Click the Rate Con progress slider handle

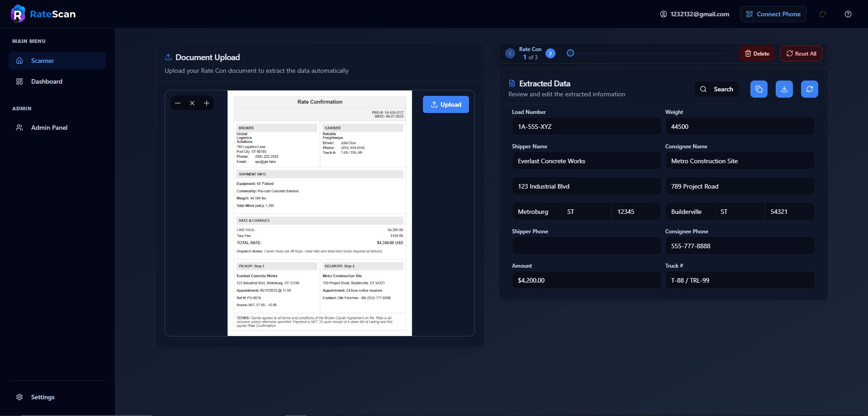coord(570,53)
